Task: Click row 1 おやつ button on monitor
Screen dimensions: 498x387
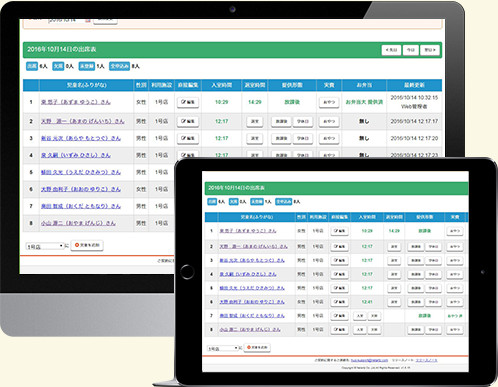Action: [x=329, y=102]
